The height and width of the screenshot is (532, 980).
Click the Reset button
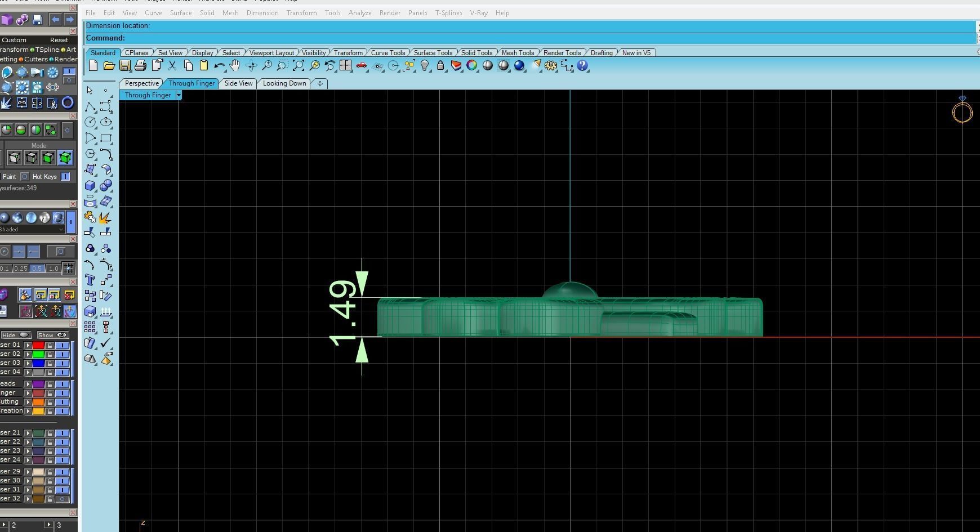59,40
